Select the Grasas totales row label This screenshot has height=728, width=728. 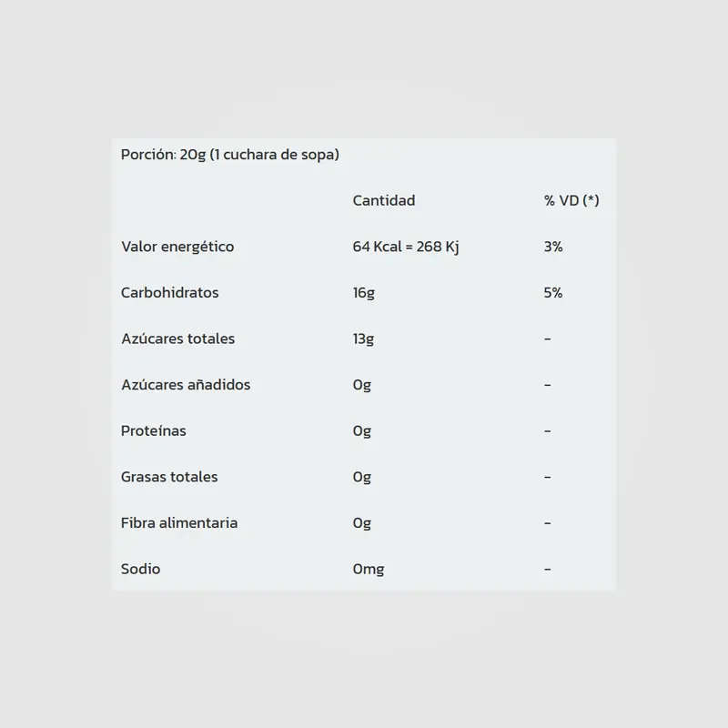[169, 477]
